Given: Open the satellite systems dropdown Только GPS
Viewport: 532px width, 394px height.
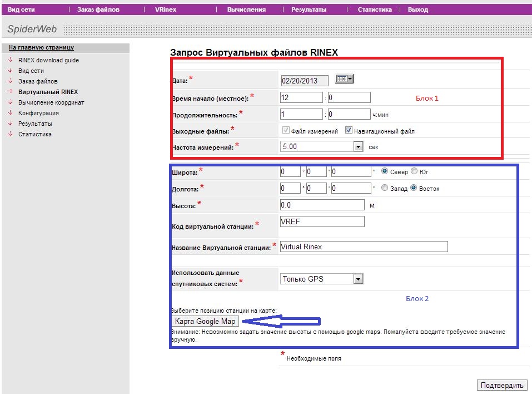Looking at the screenshot, I should point(322,279).
